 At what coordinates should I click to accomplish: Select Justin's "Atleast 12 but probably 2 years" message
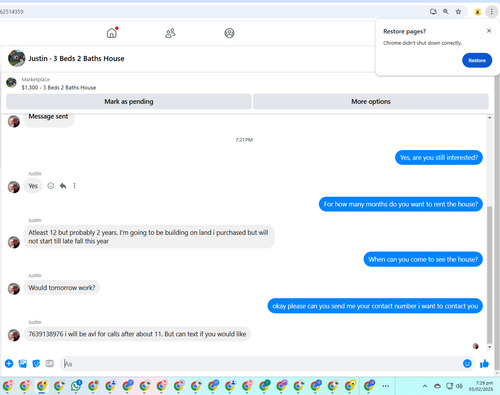(149, 237)
